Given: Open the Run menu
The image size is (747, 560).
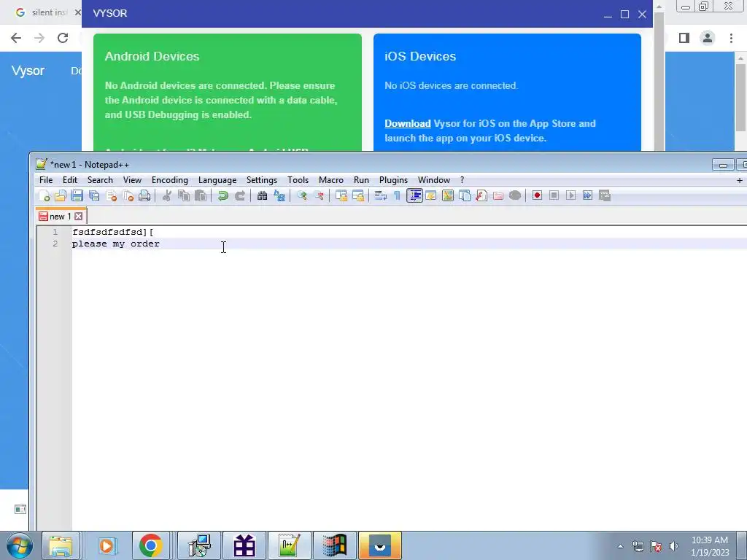Looking at the screenshot, I should (361, 180).
